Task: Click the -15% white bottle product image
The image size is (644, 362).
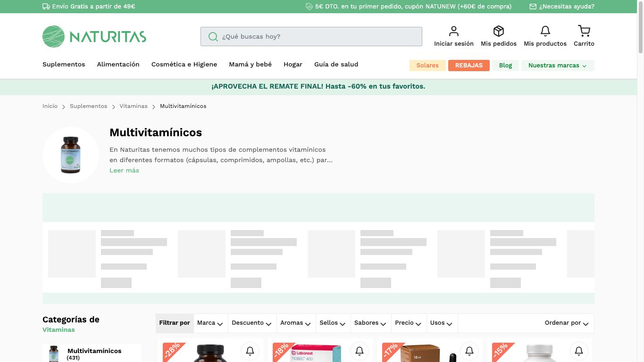Action: (x=539, y=354)
